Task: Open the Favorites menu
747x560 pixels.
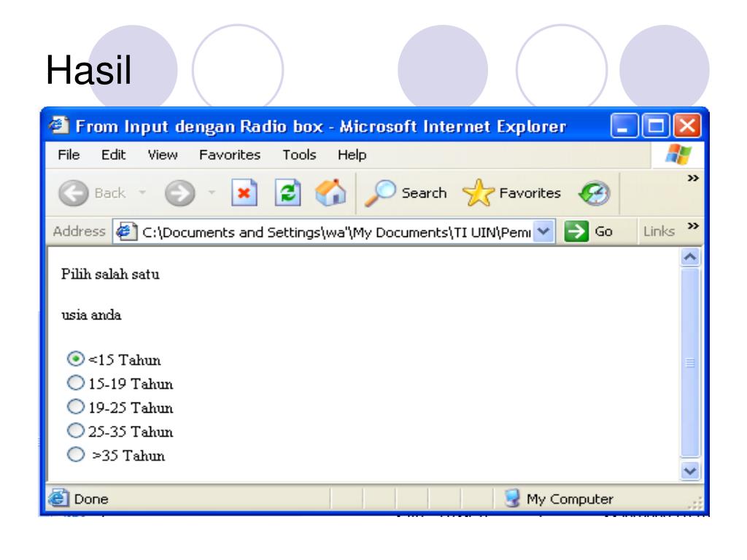Action: point(230,155)
